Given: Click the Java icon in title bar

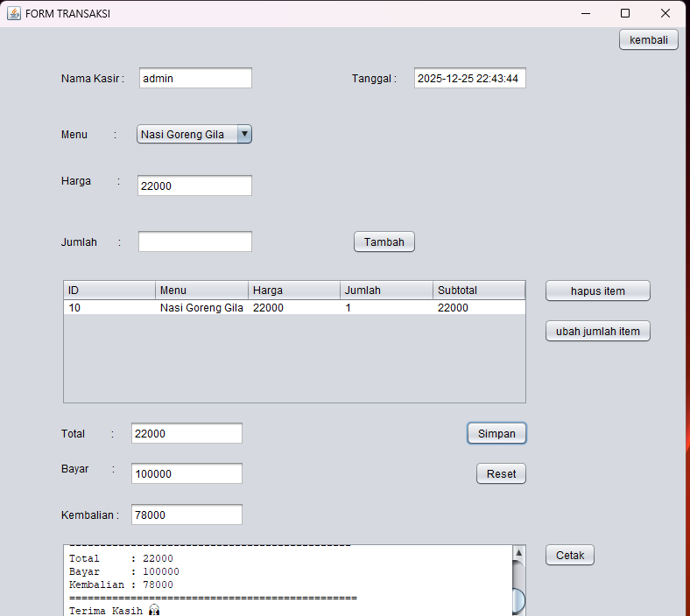Looking at the screenshot, I should 14,13.
